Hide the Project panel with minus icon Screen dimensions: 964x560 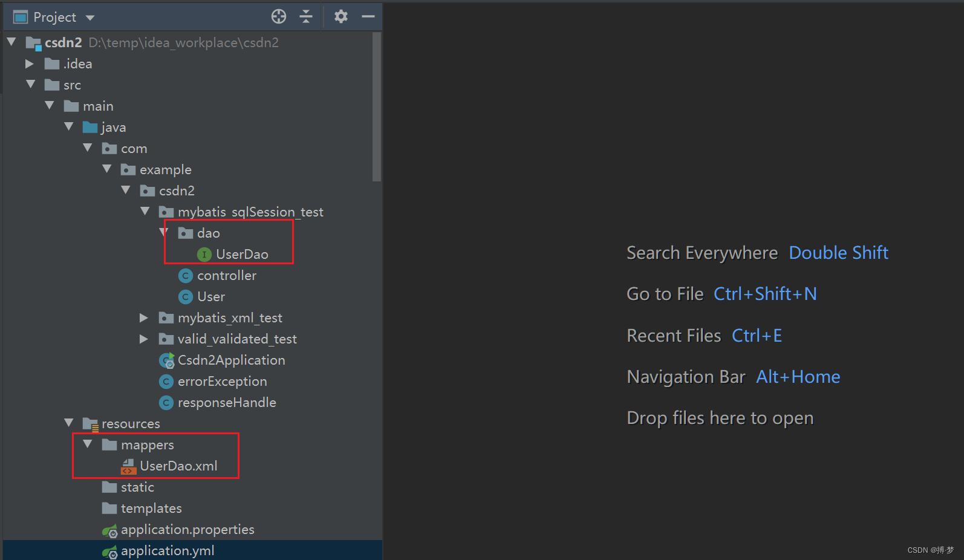(x=368, y=16)
